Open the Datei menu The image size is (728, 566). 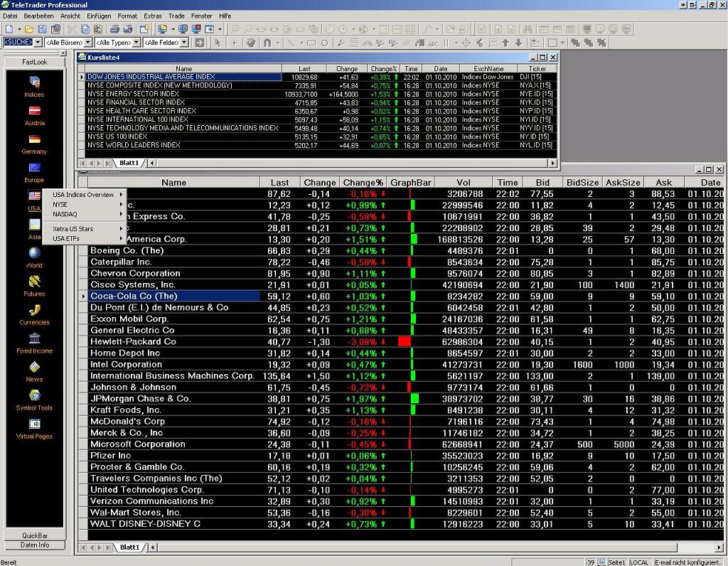point(10,16)
